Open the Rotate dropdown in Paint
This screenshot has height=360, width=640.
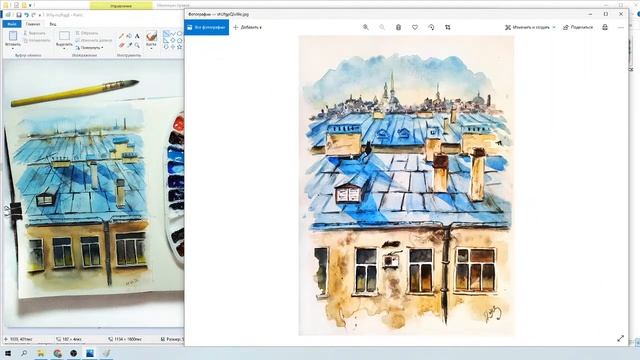89,48
